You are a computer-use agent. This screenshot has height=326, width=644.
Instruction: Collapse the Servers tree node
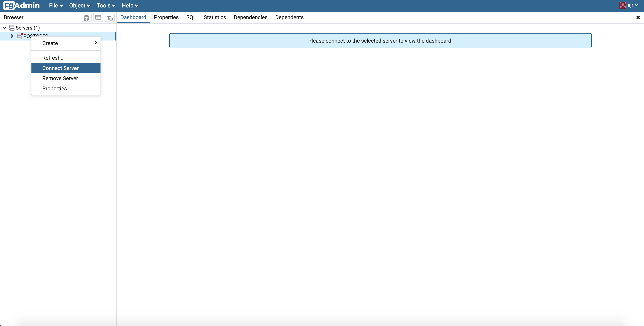(x=4, y=28)
